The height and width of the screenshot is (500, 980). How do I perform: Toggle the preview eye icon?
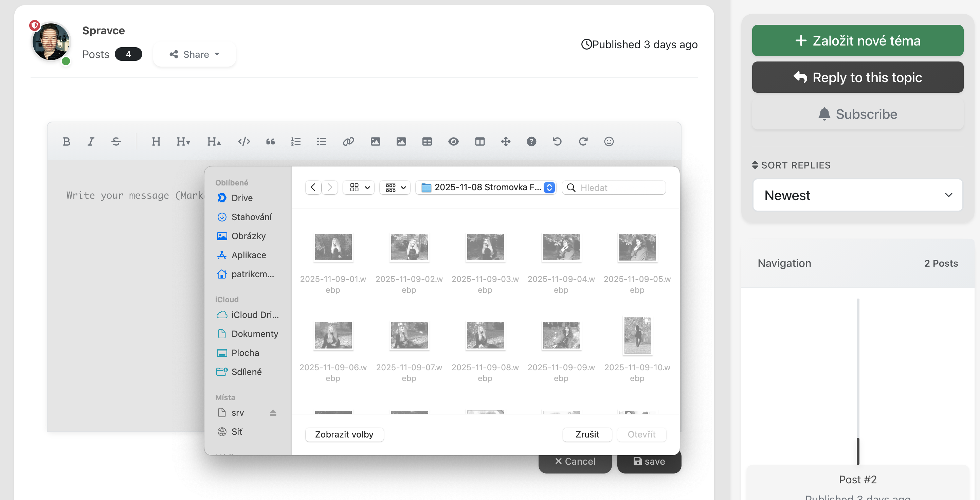click(x=453, y=142)
